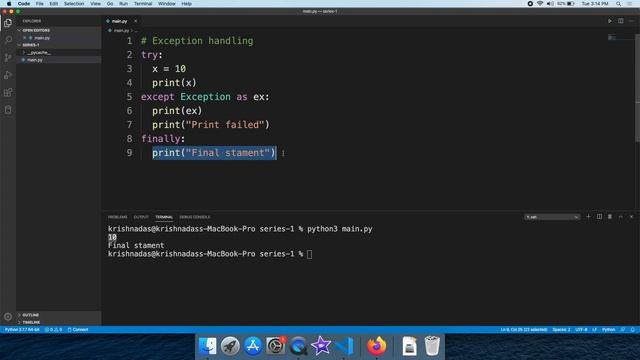Open the Code application menu
Viewport: 640px width, 360px height.
[24, 4]
